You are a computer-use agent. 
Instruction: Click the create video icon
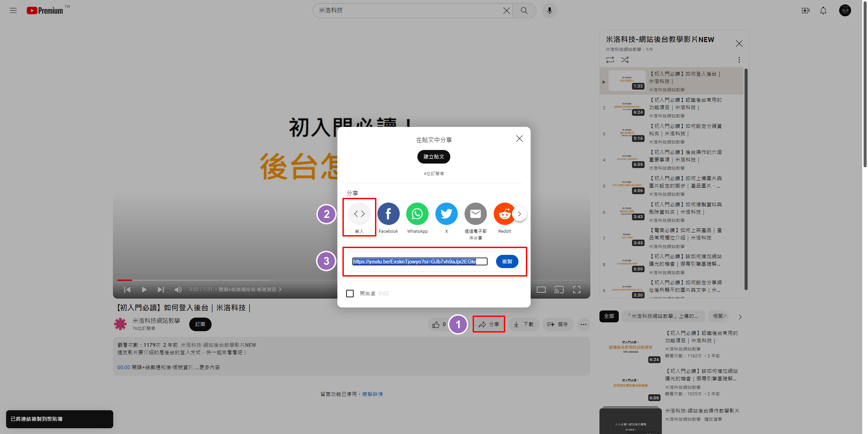pyautogui.click(x=805, y=11)
